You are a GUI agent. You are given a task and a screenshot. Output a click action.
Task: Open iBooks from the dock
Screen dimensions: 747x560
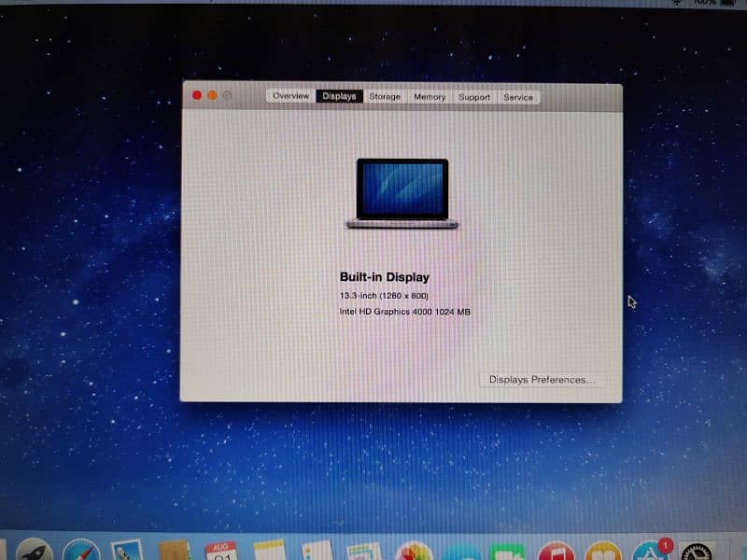coord(602,551)
